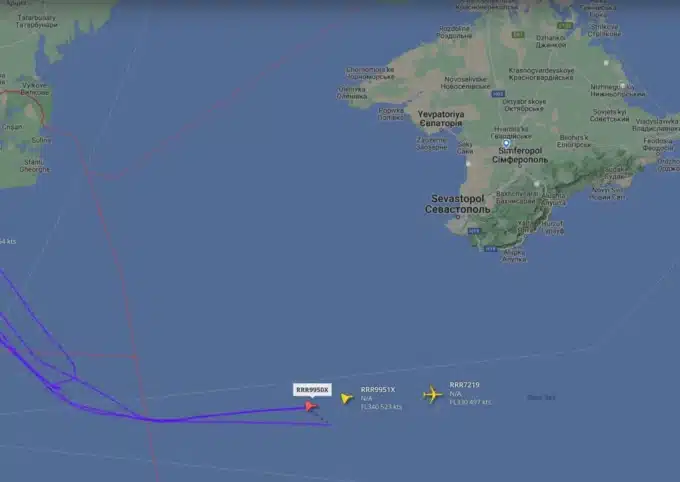Click the Sevastopol city label
Image resolution: width=680 pixels, height=482 pixels.
(458, 204)
